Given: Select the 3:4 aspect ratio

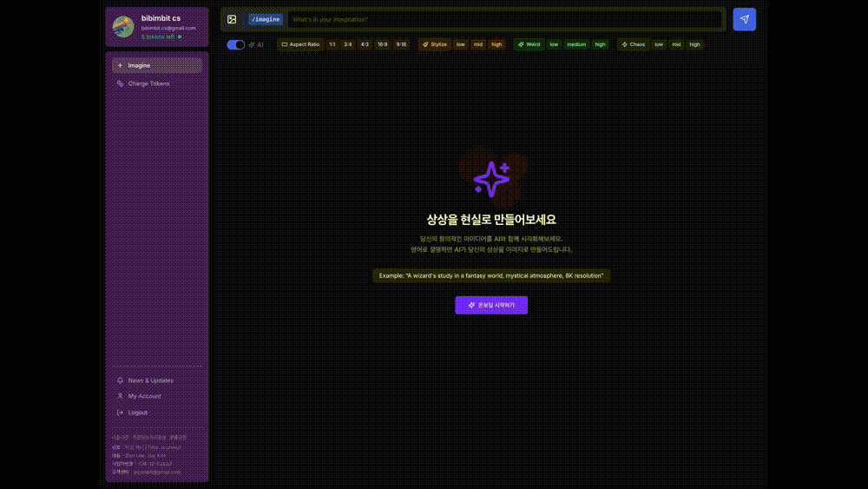Looking at the screenshot, I should [x=348, y=44].
